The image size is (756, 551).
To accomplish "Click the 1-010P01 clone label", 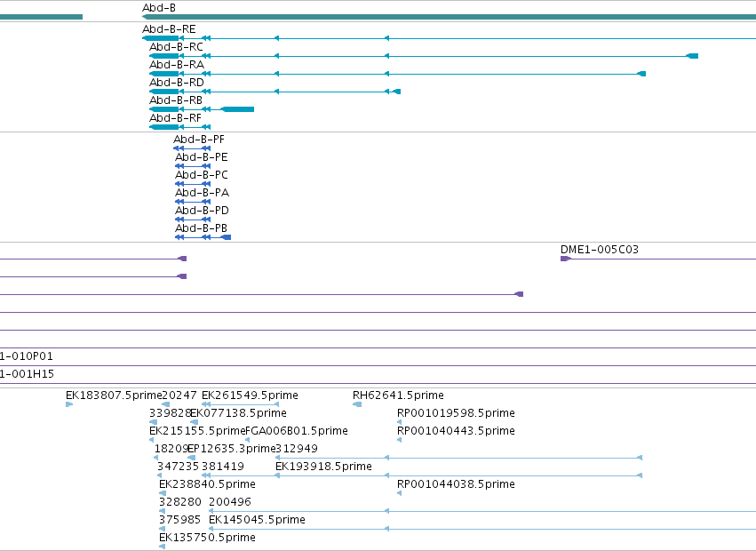I will pyautogui.click(x=27, y=356).
